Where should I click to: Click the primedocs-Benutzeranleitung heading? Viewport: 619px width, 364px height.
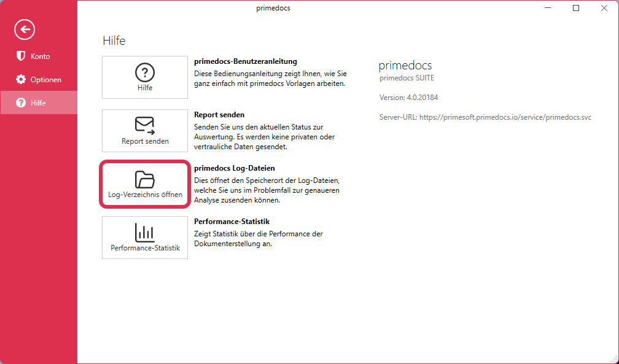[x=246, y=61]
